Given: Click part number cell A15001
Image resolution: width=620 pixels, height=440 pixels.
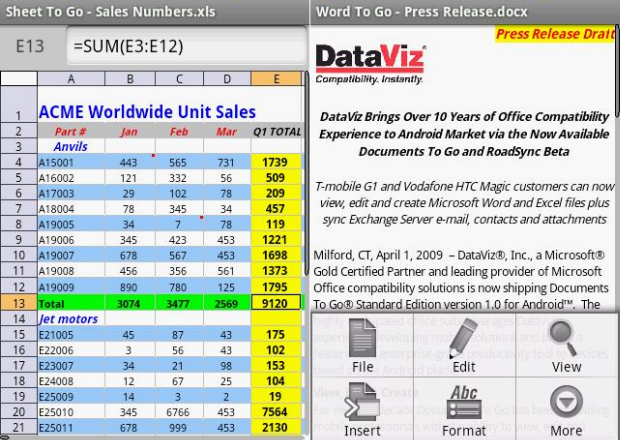Looking at the screenshot, I should coord(71,162).
